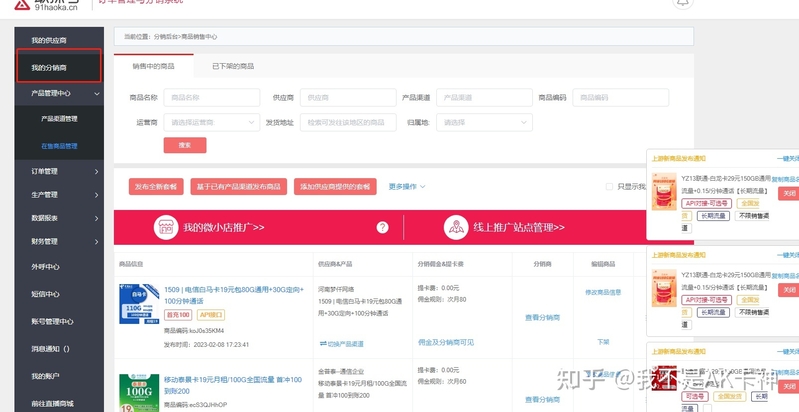
Task: Click 发布全新套餐 button
Action: point(156,186)
